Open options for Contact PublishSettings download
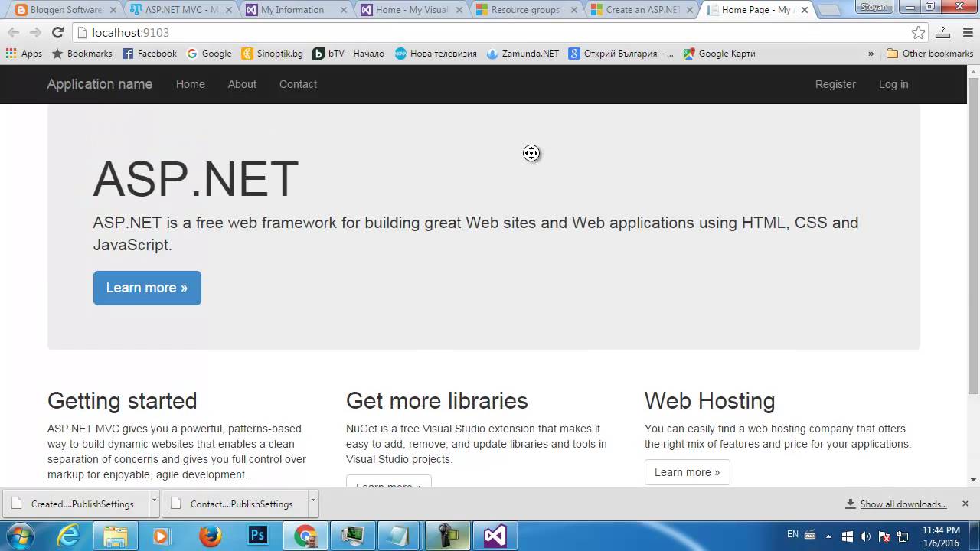The width and height of the screenshot is (980, 551). click(x=313, y=504)
